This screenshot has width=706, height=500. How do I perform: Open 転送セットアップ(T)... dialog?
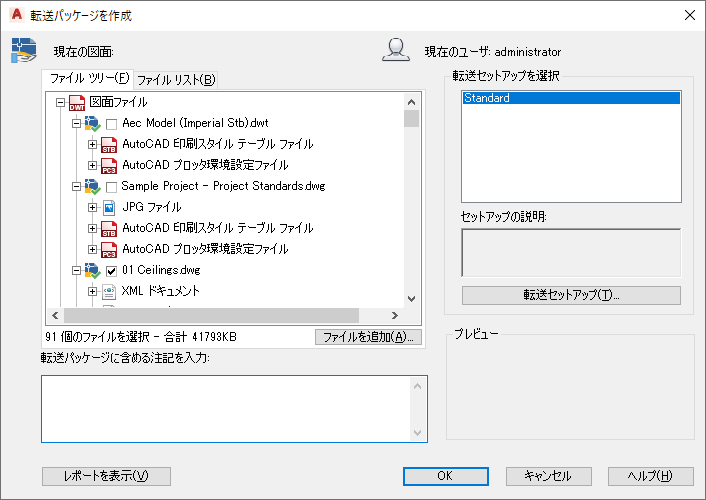tap(571, 295)
